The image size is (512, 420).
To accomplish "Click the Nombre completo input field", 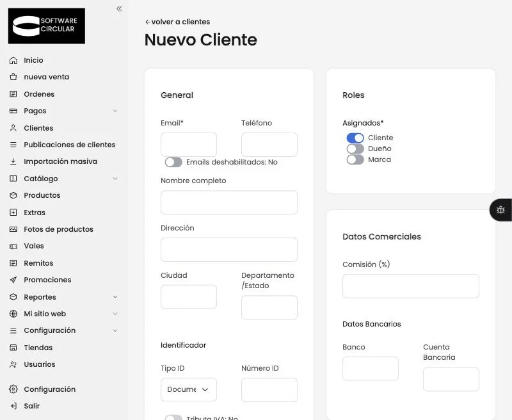I will pyautogui.click(x=229, y=202).
